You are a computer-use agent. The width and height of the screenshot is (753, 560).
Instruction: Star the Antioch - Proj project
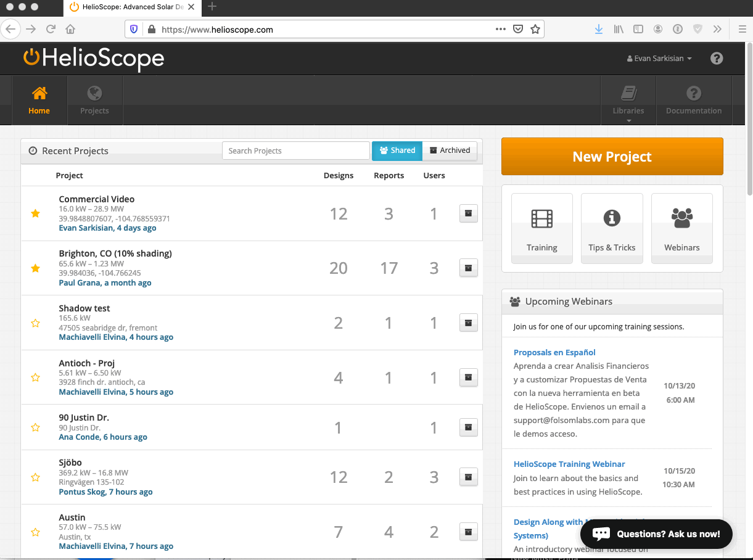pyautogui.click(x=35, y=377)
